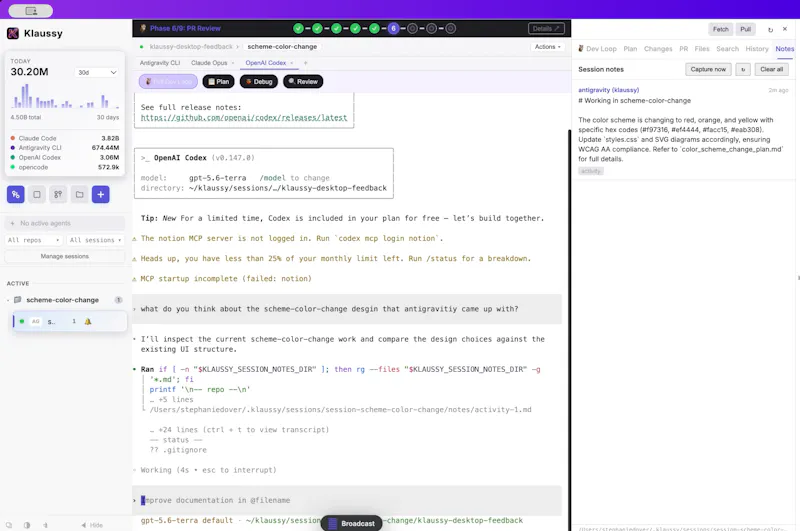Click Clear all notes button
800x531 pixels.
tap(771, 69)
